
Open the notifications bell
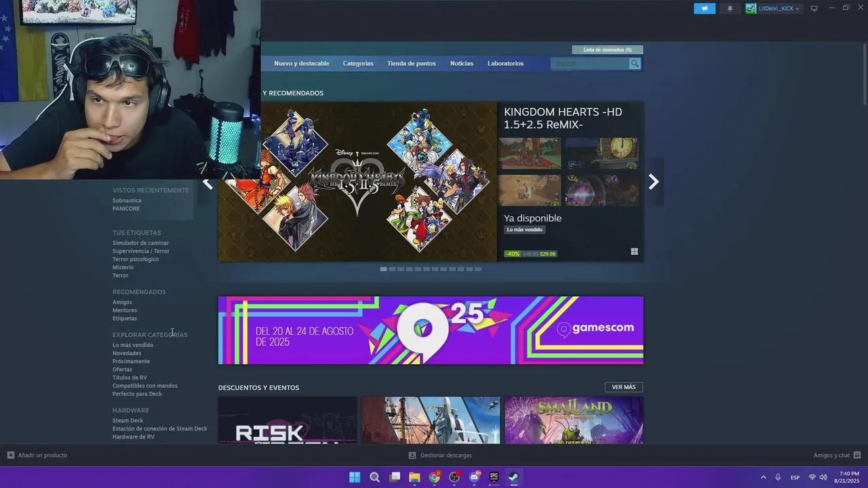tap(730, 8)
